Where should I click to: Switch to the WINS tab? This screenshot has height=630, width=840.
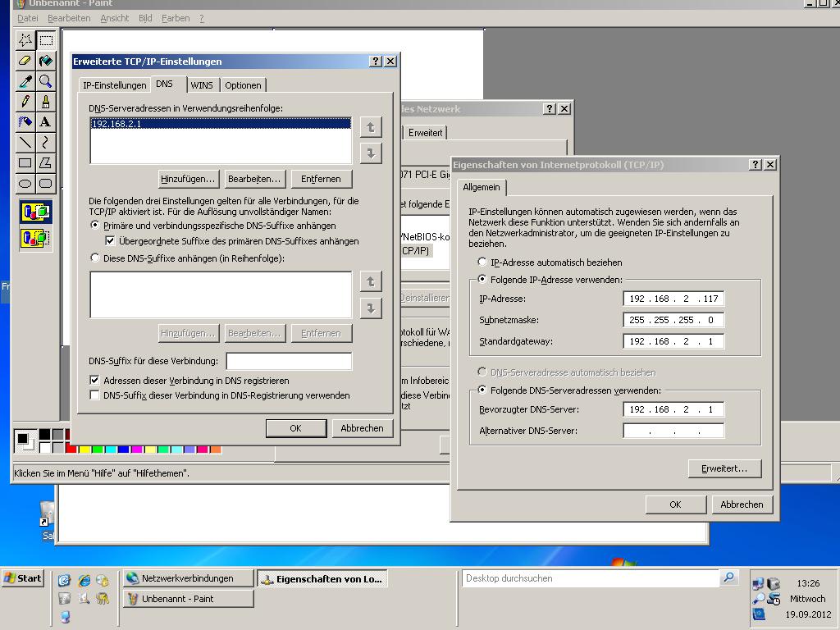click(x=201, y=85)
